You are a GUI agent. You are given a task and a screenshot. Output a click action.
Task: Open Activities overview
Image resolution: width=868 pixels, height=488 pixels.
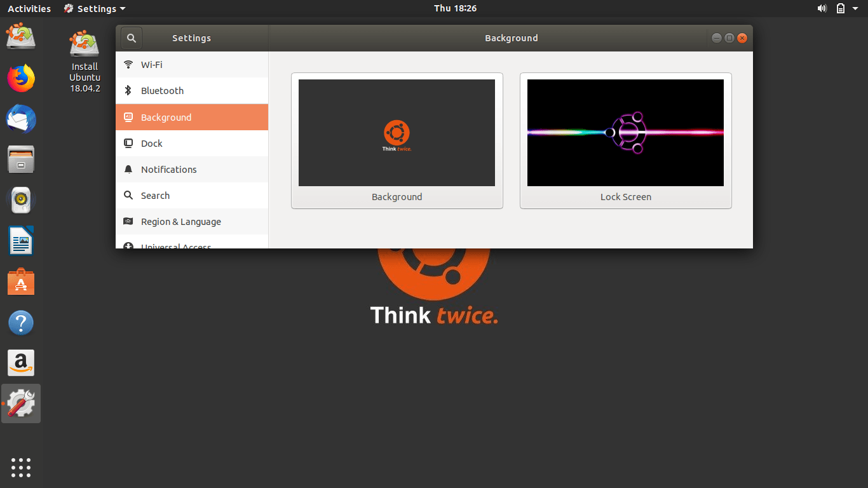coord(29,8)
